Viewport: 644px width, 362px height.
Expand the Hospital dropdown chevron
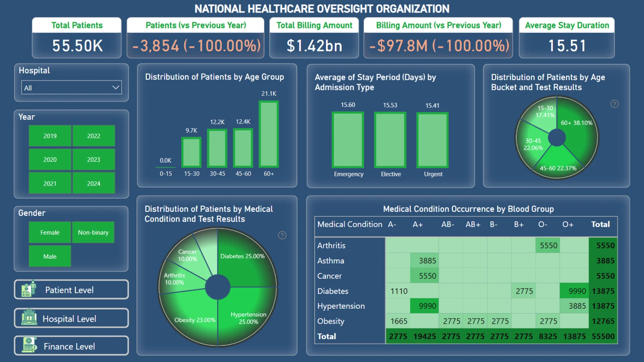point(115,87)
